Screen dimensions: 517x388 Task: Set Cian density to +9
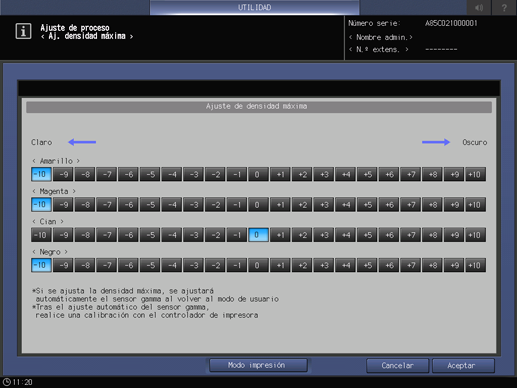(454, 235)
